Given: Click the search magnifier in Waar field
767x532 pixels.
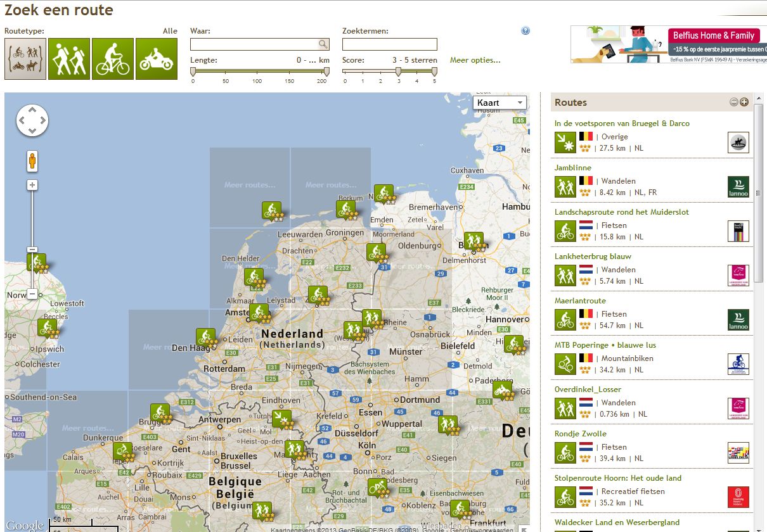Looking at the screenshot, I should click(323, 44).
